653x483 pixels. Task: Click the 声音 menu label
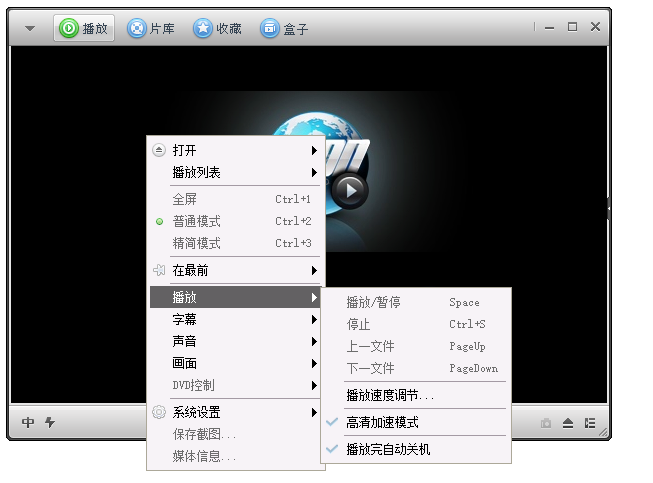point(184,341)
